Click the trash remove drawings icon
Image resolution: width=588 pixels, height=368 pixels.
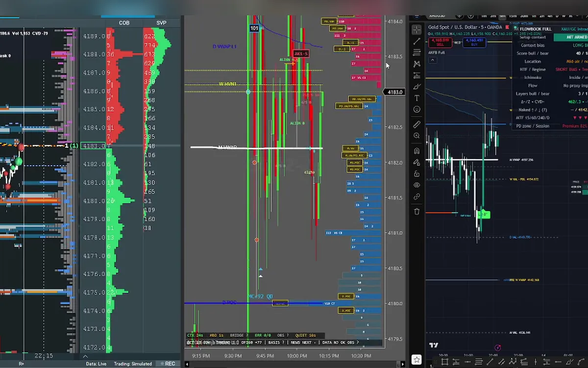[x=416, y=211]
